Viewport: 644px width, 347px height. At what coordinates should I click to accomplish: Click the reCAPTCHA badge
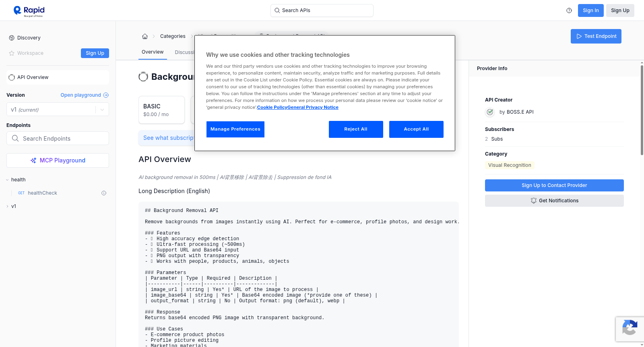[630, 329]
